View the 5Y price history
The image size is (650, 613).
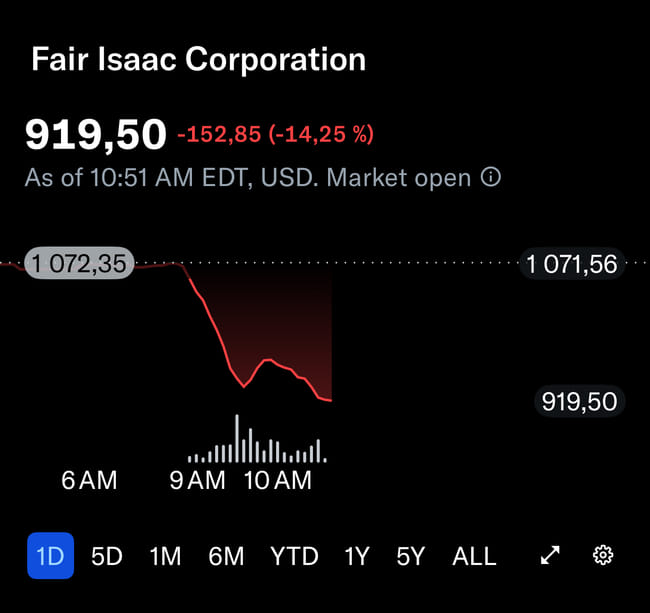tap(410, 556)
